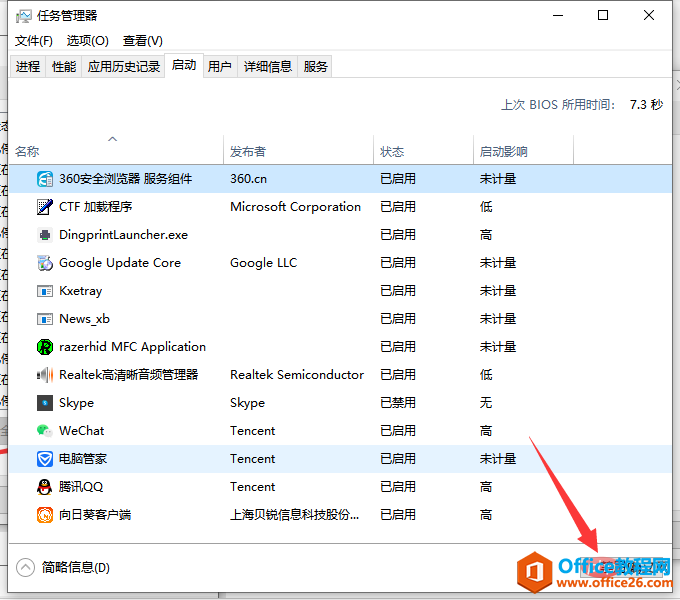680x600 pixels.
Task: Switch to the 用户 tab
Action: tap(219, 66)
